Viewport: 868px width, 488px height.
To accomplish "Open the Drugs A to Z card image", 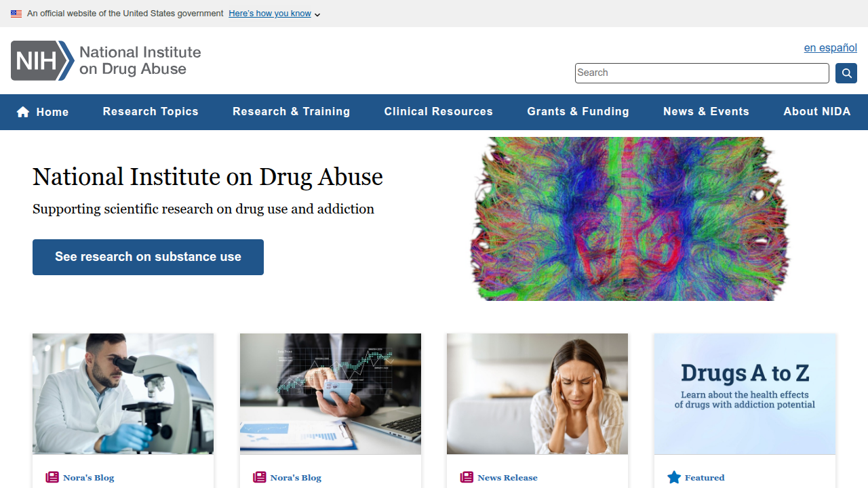I will [745, 394].
